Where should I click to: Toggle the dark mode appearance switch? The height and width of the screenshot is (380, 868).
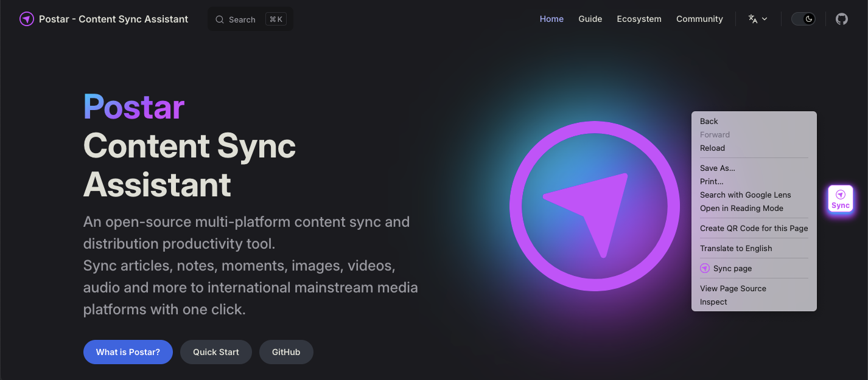click(803, 19)
